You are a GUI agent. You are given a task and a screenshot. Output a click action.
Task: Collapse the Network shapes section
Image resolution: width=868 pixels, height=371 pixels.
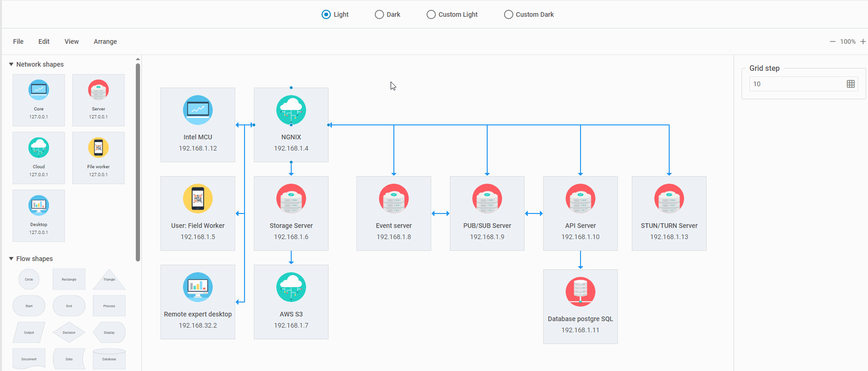[11, 64]
